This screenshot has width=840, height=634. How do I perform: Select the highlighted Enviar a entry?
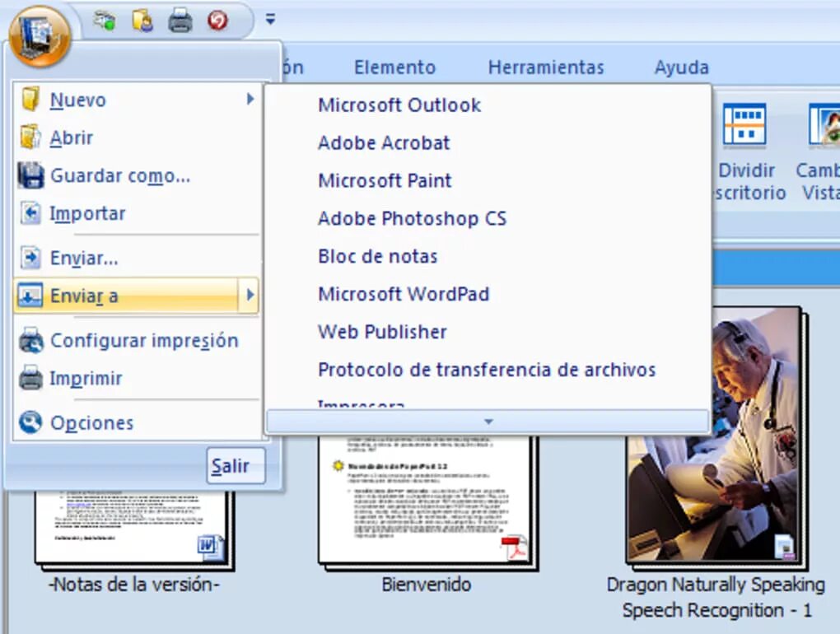(x=137, y=296)
